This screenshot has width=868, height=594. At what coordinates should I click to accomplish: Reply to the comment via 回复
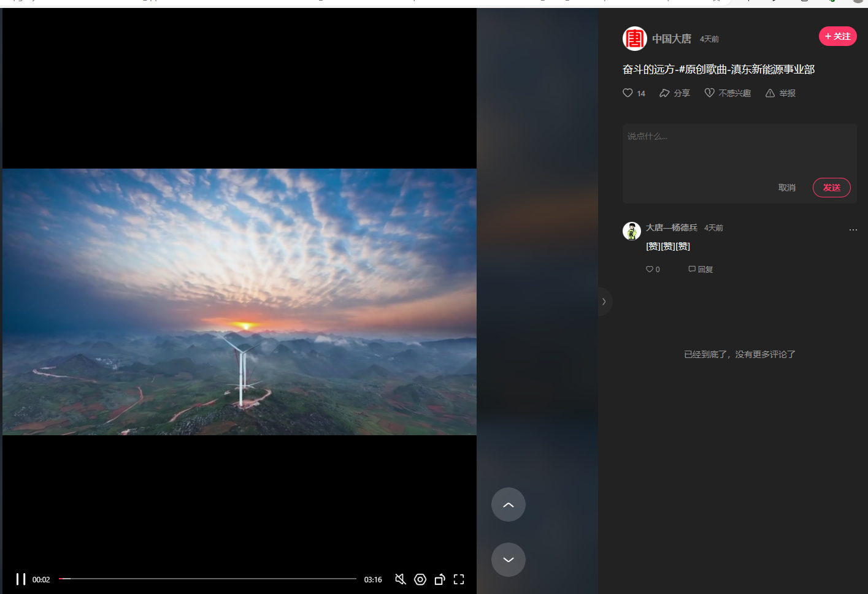pyautogui.click(x=700, y=268)
